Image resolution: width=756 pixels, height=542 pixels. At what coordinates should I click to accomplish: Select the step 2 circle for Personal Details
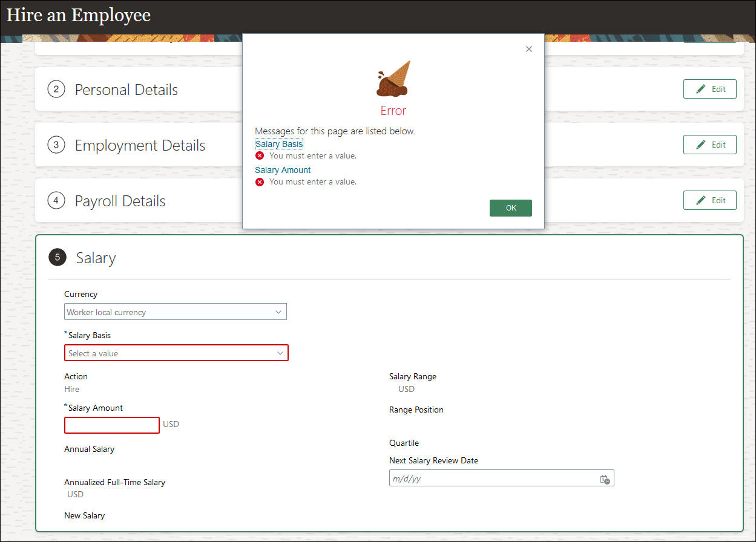click(x=56, y=90)
